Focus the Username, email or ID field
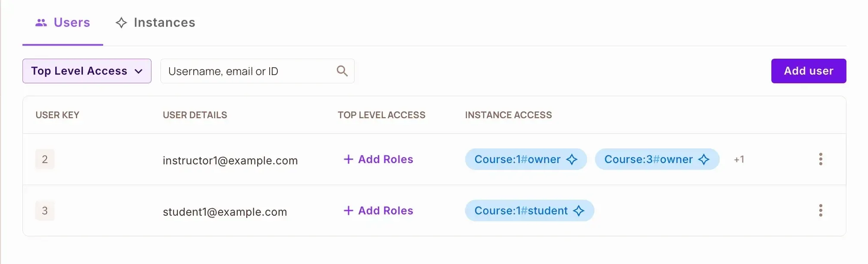Image resolution: width=868 pixels, height=264 pixels. click(248, 71)
